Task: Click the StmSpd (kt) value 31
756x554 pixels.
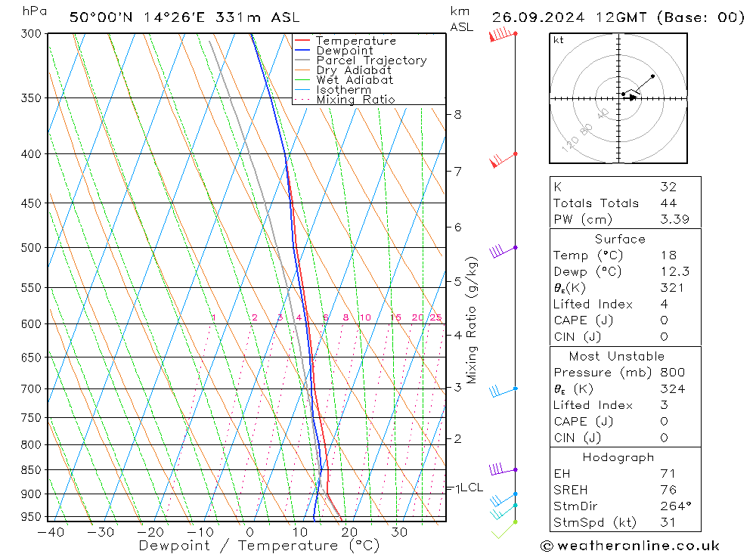Action: click(x=668, y=523)
